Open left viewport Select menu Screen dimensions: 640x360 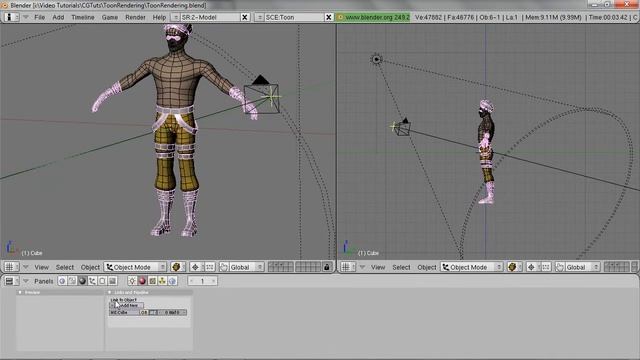click(x=64, y=267)
